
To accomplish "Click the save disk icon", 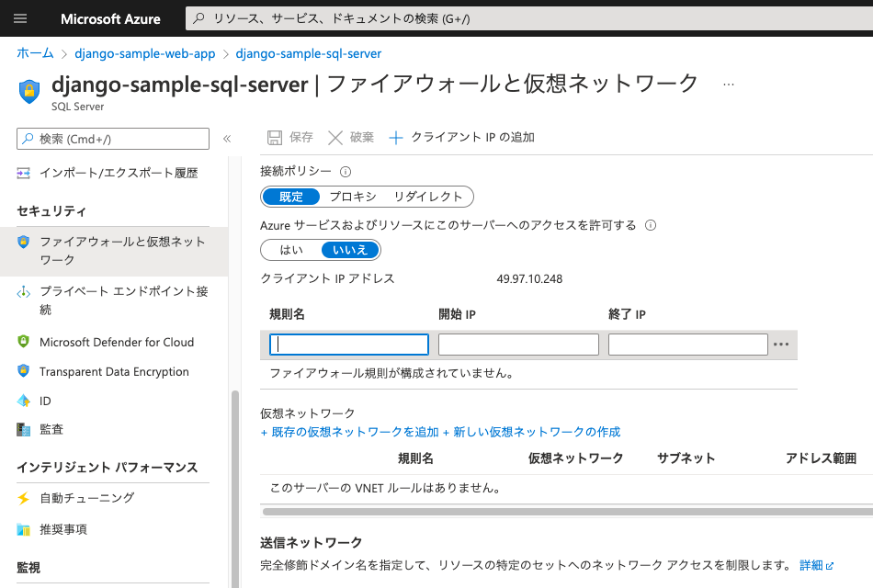I will [x=275, y=138].
